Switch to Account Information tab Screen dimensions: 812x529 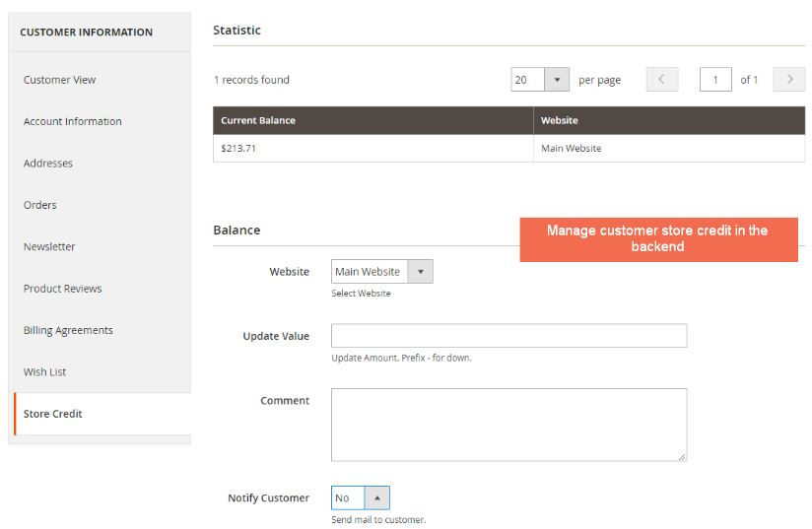pos(73,121)
